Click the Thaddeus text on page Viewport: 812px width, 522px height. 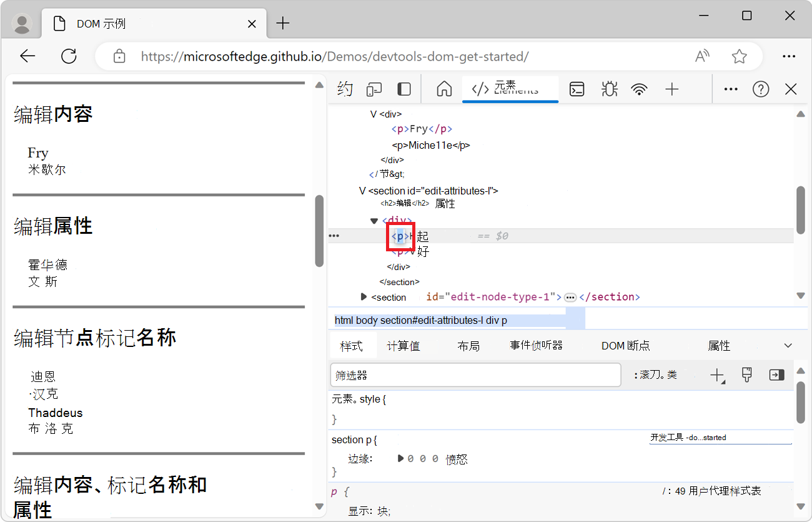[56, 413]
